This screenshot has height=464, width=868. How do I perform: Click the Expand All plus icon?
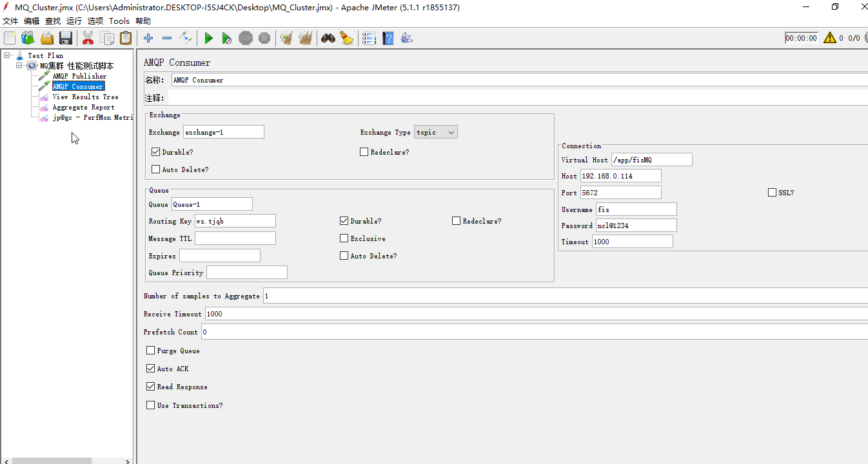coord(148,38)
